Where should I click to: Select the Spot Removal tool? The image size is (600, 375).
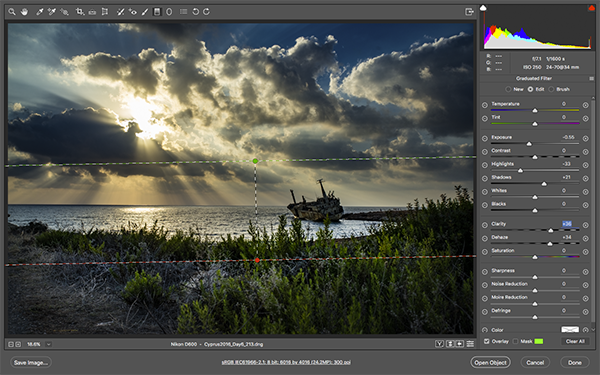[120, 12]
